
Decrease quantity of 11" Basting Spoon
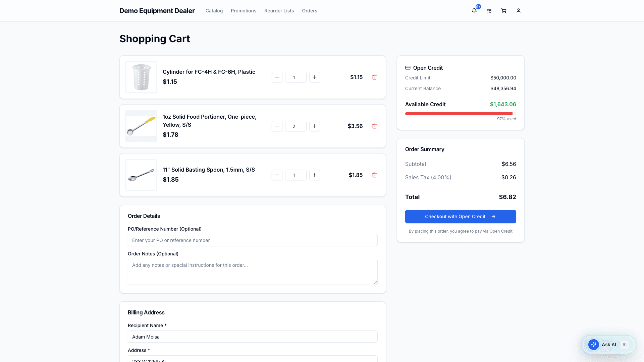277,175
